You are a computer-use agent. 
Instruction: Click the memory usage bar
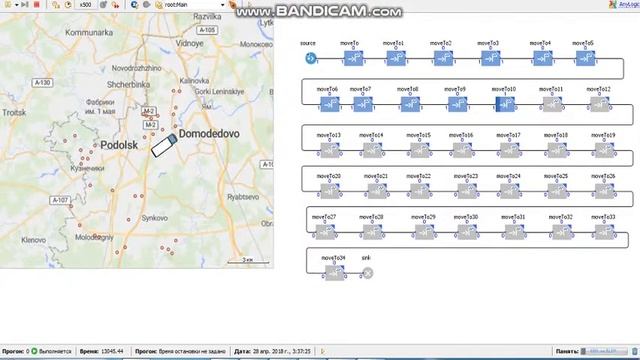tap(604, 351)
